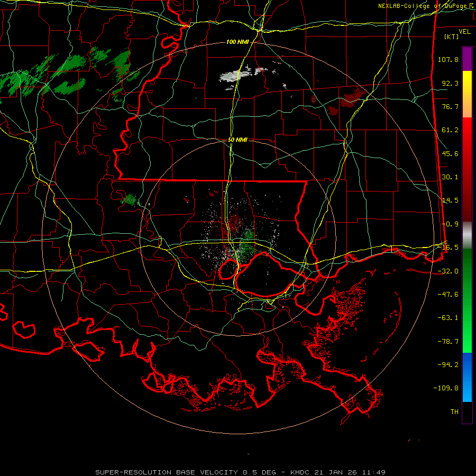Click the 107.8 velocity scale value
The height and width of the screenshot is (476, 476).
pyautogui.click(x=448, y=59)
